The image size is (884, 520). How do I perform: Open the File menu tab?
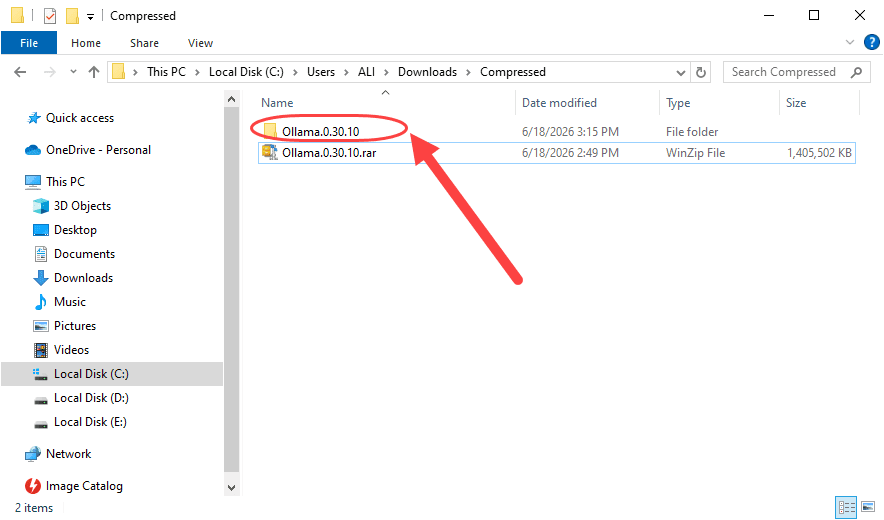pos(29,43)
